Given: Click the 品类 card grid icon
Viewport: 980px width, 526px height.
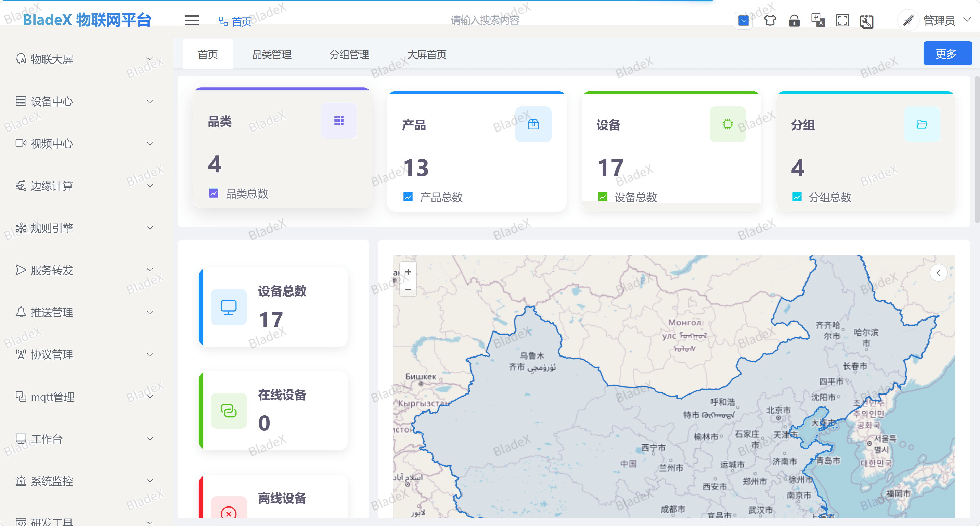Looking at the screenshot, I should [339, 121].
